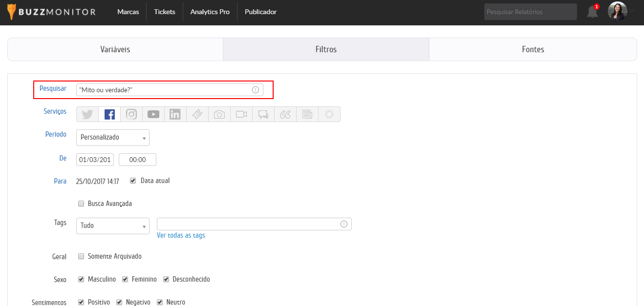Click the ticket service icon
644x306 pixels.
197,114
